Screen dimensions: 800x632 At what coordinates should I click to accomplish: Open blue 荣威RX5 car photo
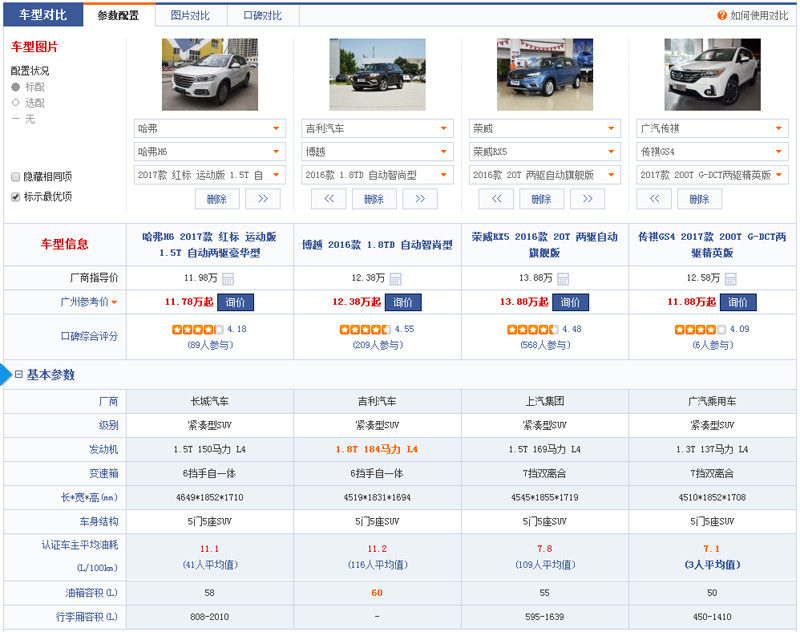coord(545,74)
